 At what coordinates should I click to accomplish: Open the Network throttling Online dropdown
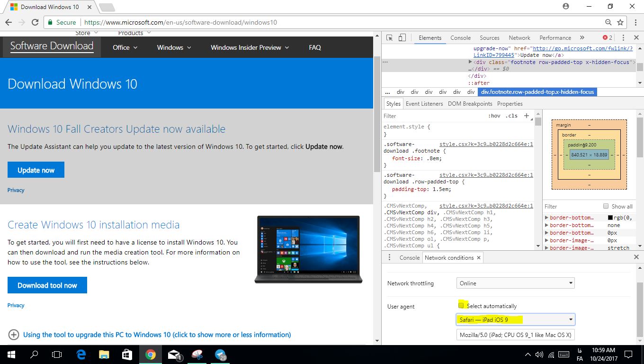coord(515,283)
